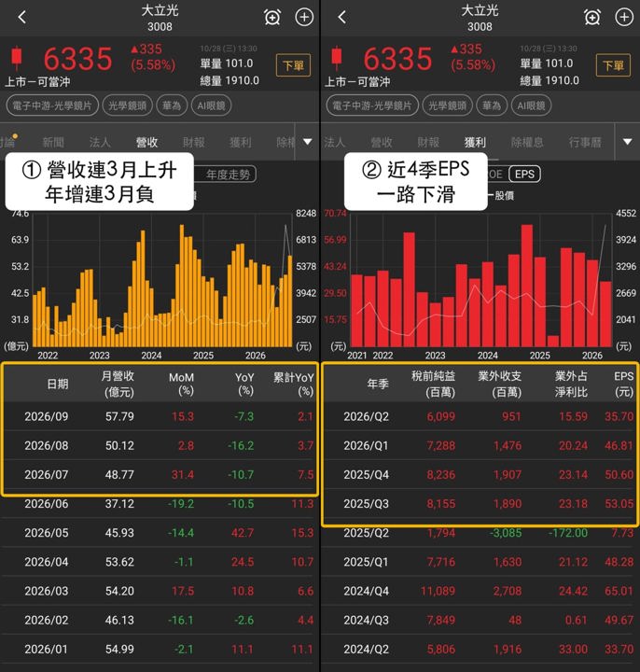Add stock to watchlist in left panel
The width and height of the screenshot is (640, 672).
click(304, 17)
